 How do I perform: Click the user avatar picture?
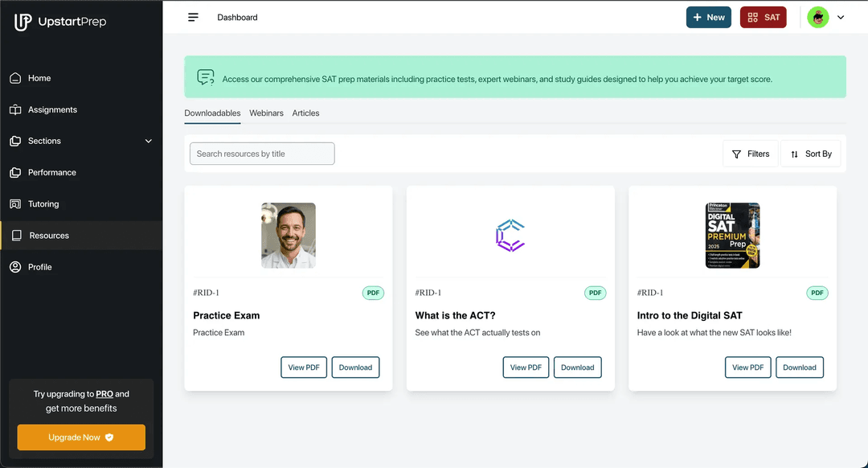coord(817,17)
